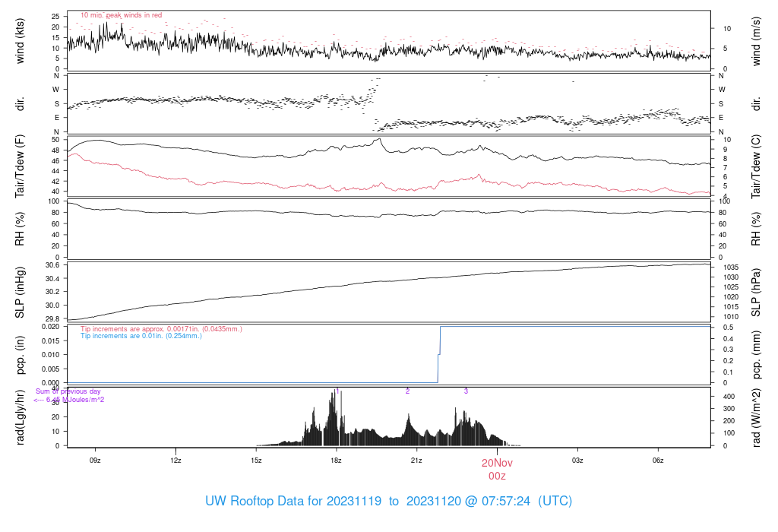Click the 'RH (%)' label on the right
Screen dimensions: 778x532
click(x=756, y=229)
